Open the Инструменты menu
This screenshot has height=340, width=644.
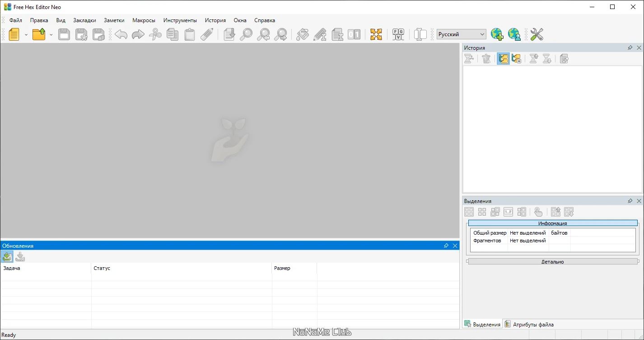pyautogui.click(x=180, y=20)
